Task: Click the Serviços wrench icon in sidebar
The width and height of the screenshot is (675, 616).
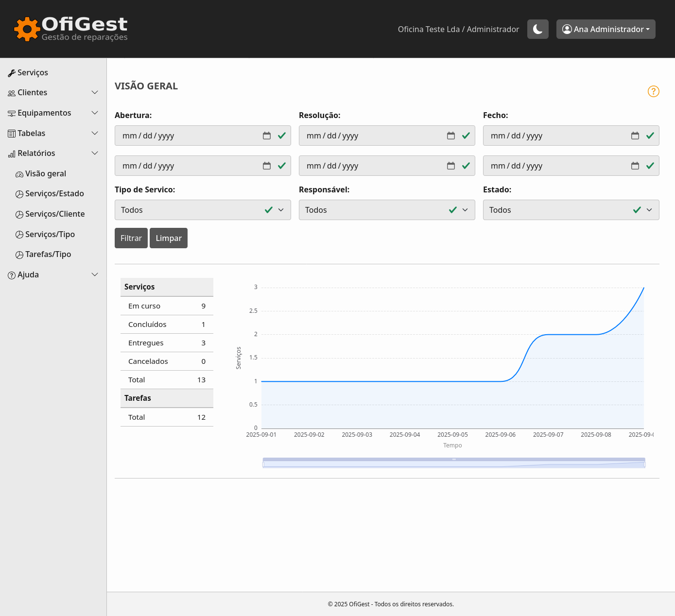Action: coord(12,73)
